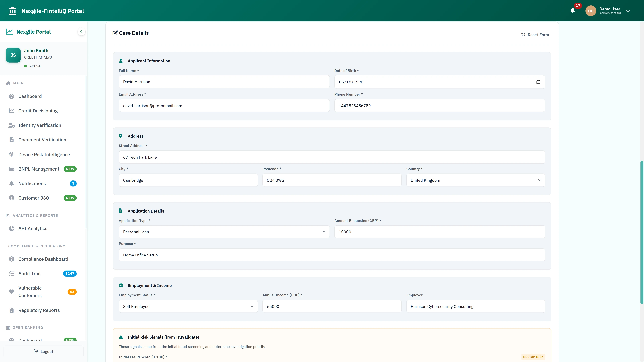Select Credit Decisioning in the sidebar
Viewport: 644px width, 362px height.
(38, 111)
